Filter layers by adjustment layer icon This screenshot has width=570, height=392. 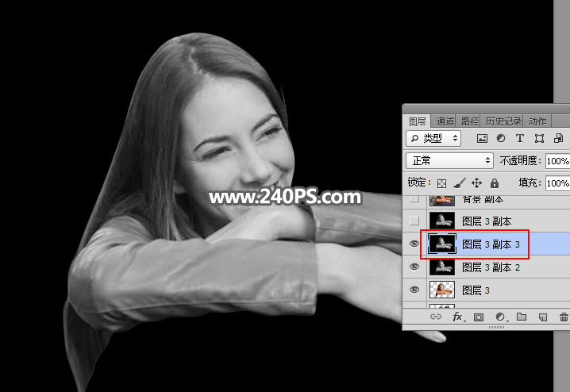tap(501, 138)
